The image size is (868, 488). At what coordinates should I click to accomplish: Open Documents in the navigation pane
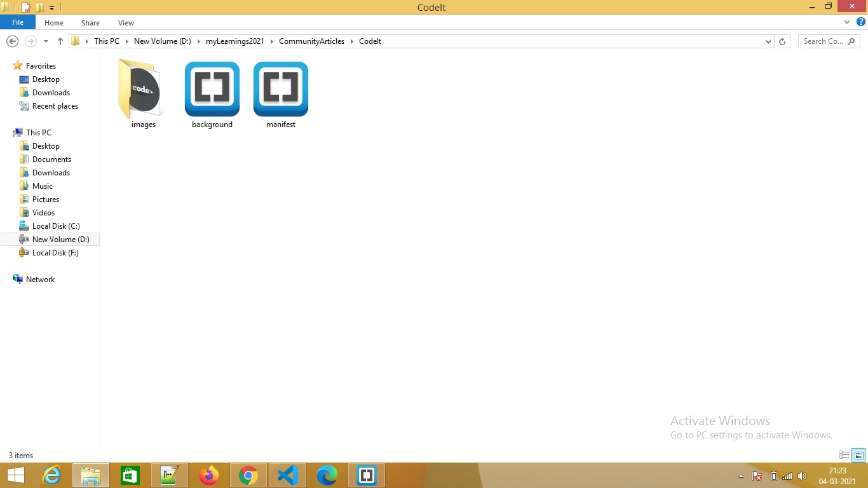pyautogui.click(x=51, y=159)
